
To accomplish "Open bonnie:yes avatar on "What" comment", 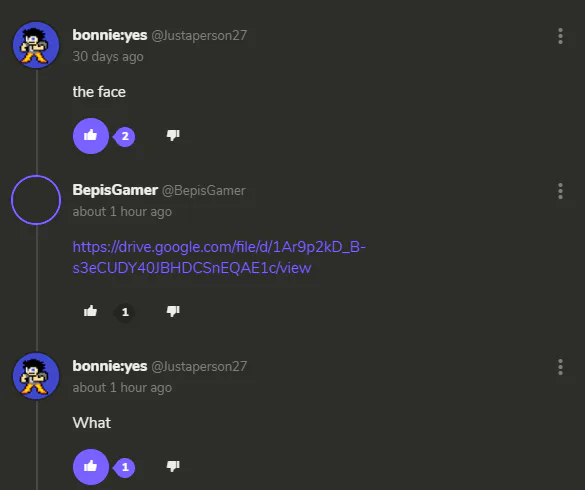I will (x=36, y=376).
